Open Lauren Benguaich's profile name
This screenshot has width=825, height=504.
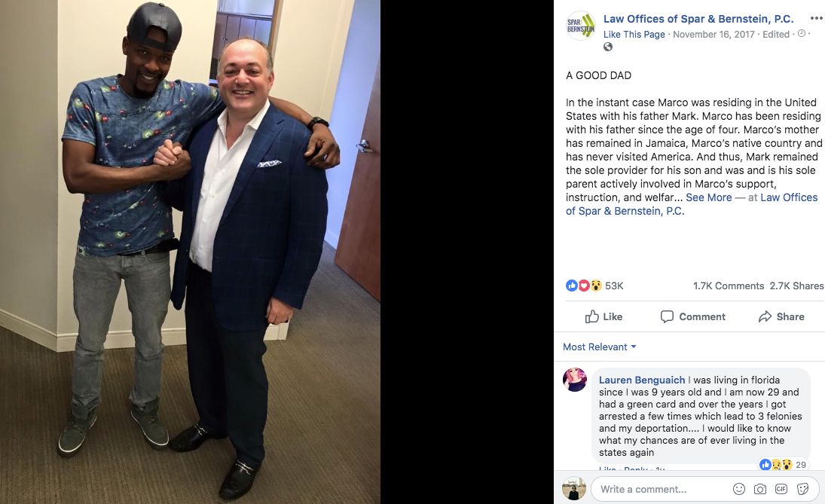click(x=642, y=380)
